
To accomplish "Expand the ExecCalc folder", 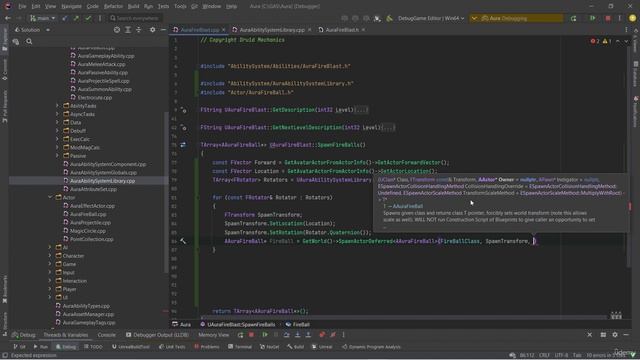I will click(57, 139).
